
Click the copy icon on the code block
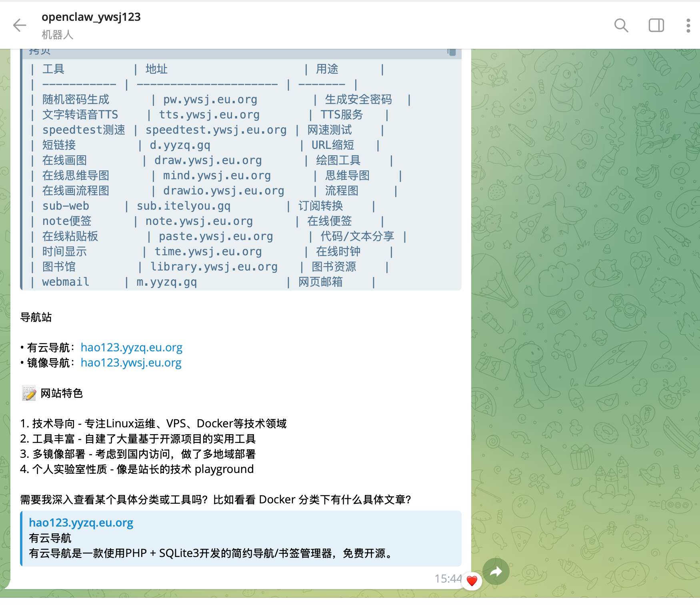pos(452,52)
